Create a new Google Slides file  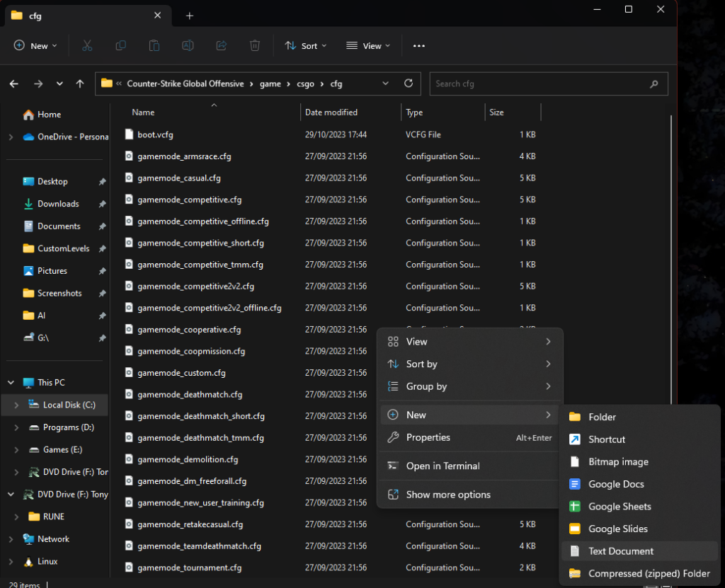[x=639, y=529]
